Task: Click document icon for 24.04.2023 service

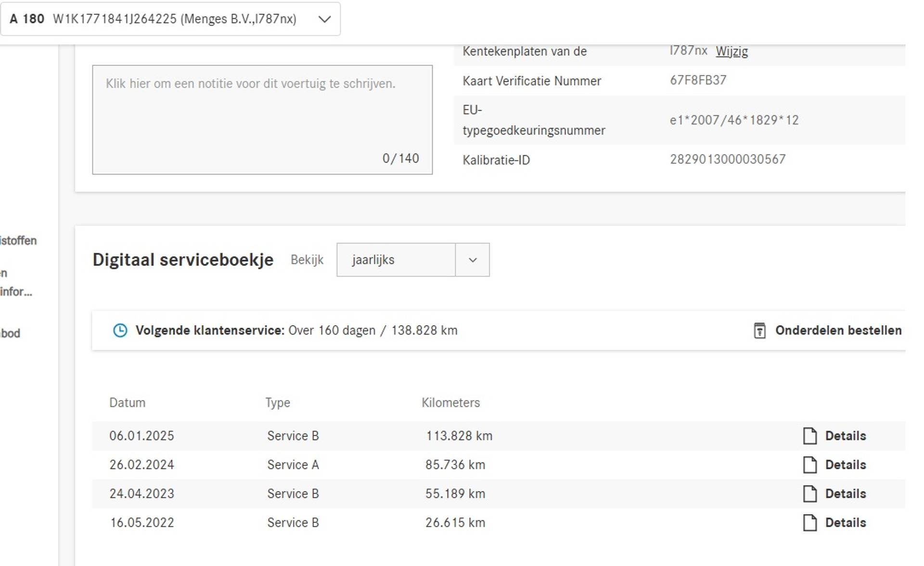Action: (x=810, y=493)
